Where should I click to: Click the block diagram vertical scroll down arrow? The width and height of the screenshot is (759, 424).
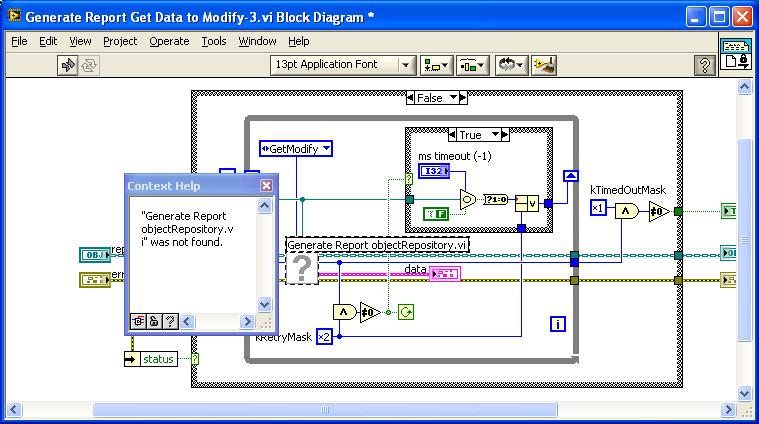point(744,393)
